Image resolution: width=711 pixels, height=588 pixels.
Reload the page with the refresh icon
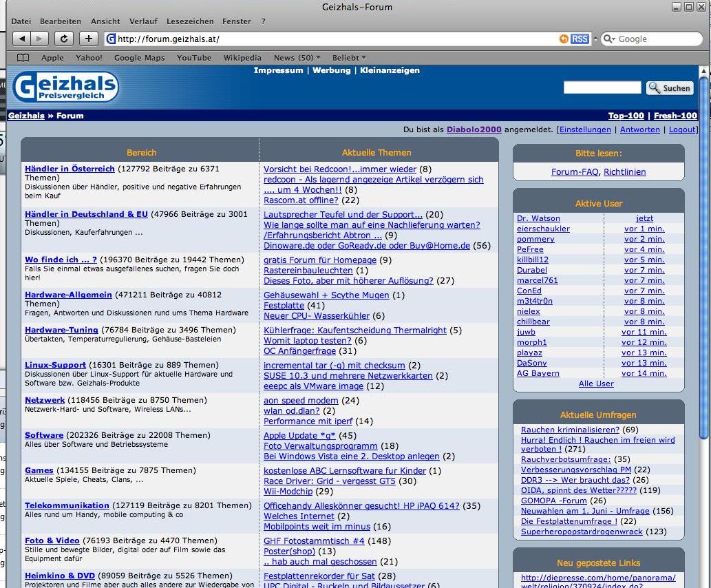64,39
